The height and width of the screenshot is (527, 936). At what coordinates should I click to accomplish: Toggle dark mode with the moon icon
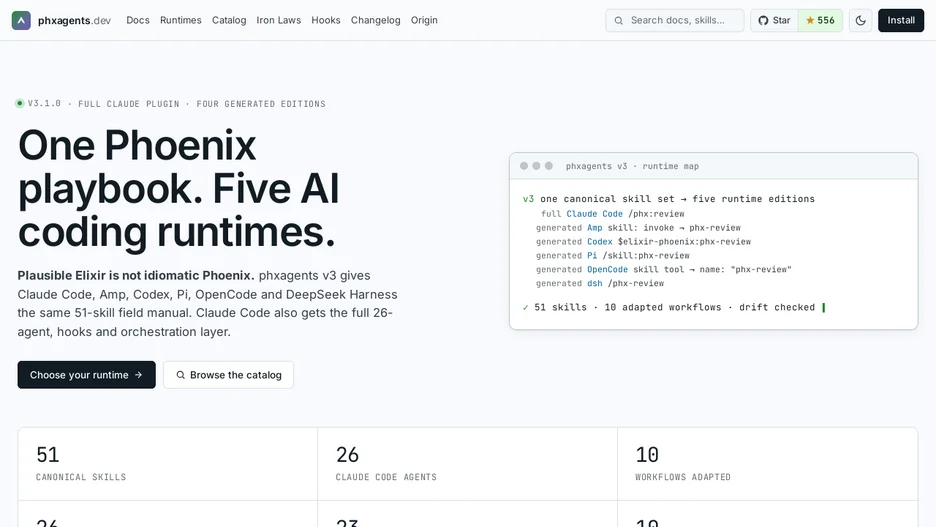(x=860, y=20)
